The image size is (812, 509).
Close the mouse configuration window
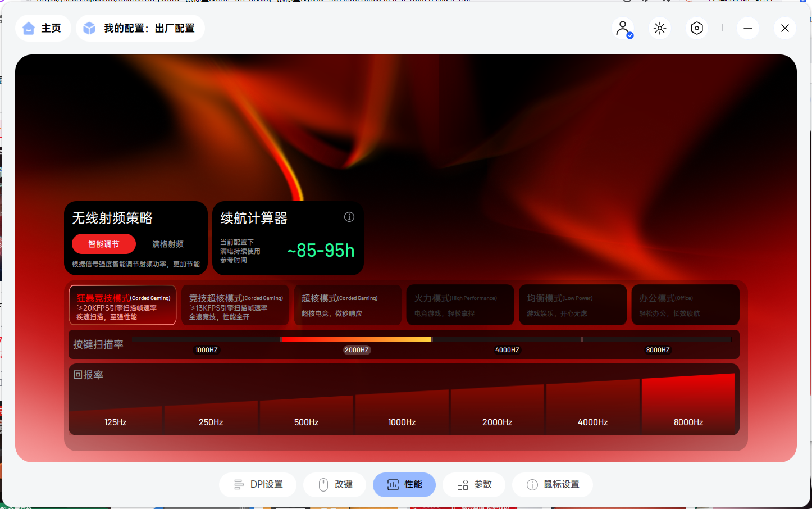point(785,28)
